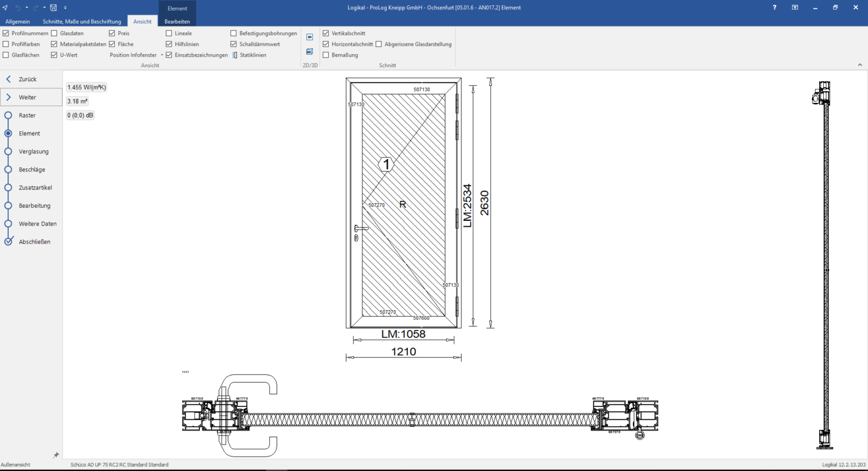Toggle the Statiklinien icon button
The height and width of the screenshot is (471, 868).
click(235, 55)
